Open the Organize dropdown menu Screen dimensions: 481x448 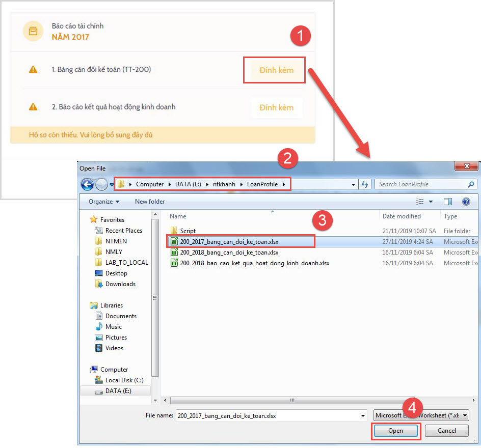coord(104,202)
